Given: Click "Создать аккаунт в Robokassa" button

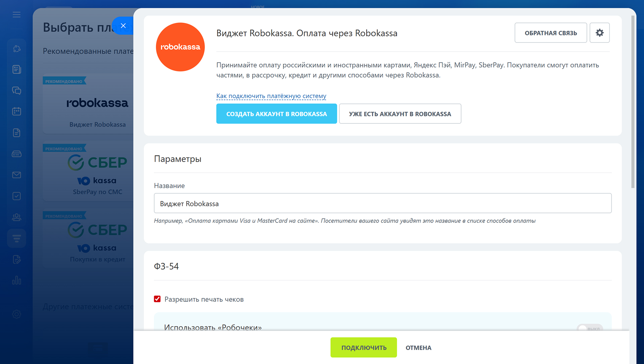Looking at the screenshot, I should (276, 114).
